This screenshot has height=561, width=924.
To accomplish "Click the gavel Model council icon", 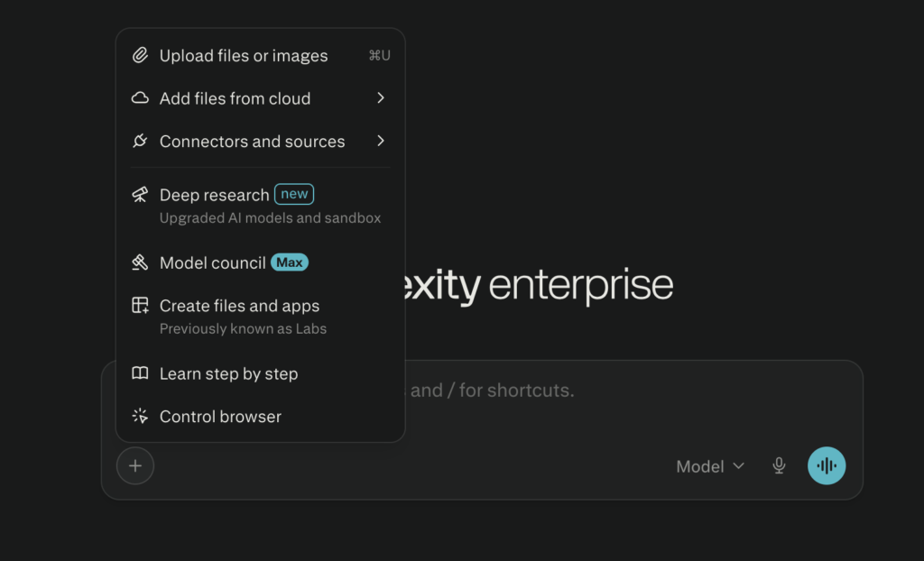I will click(x=140, y=262).
